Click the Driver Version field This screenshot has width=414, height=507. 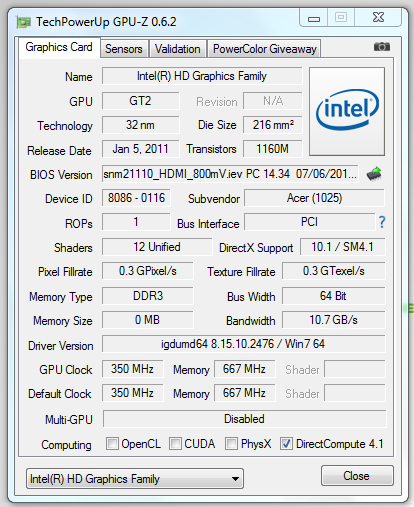(x=244, y=344)
